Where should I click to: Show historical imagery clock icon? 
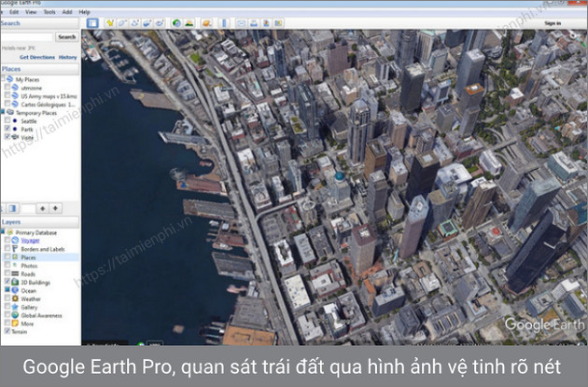click(x=176, y=23)
